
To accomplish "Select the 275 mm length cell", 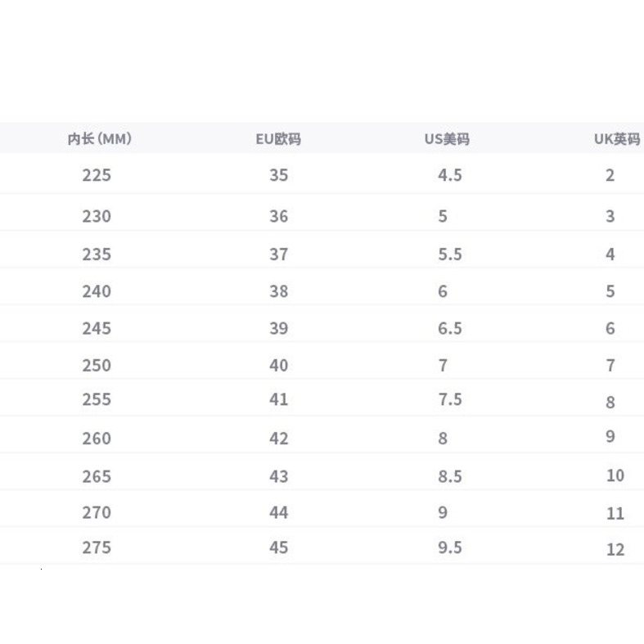I will pos(97,548).
